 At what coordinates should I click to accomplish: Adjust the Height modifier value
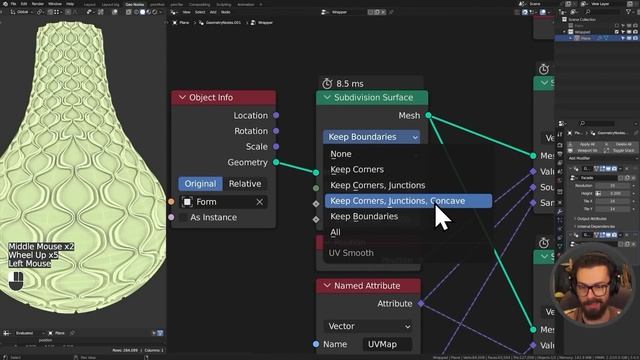tap(615, 193)
